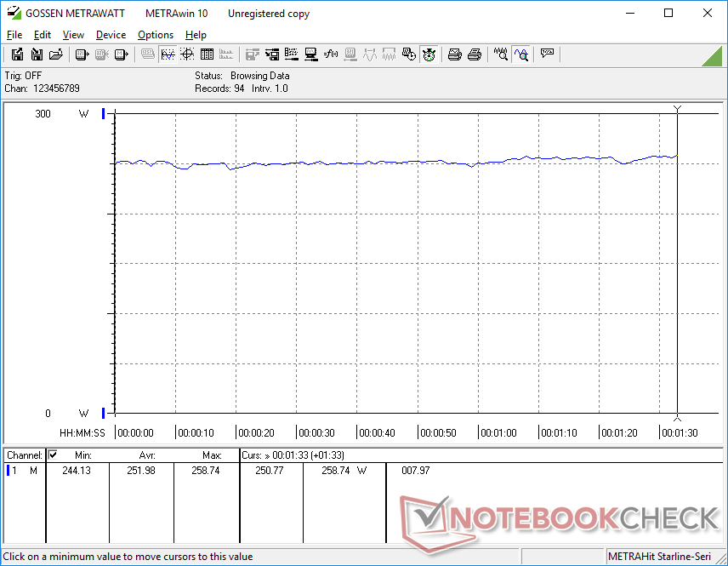Click the 'Records: 94' status text
Image resolution: width=728 pixels, height=566 pixels.
pos(219,89)
